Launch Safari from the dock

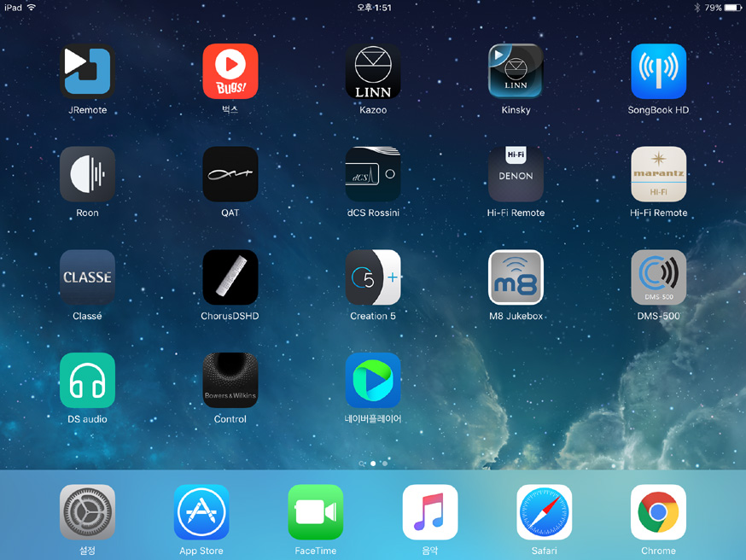point(545,512)
